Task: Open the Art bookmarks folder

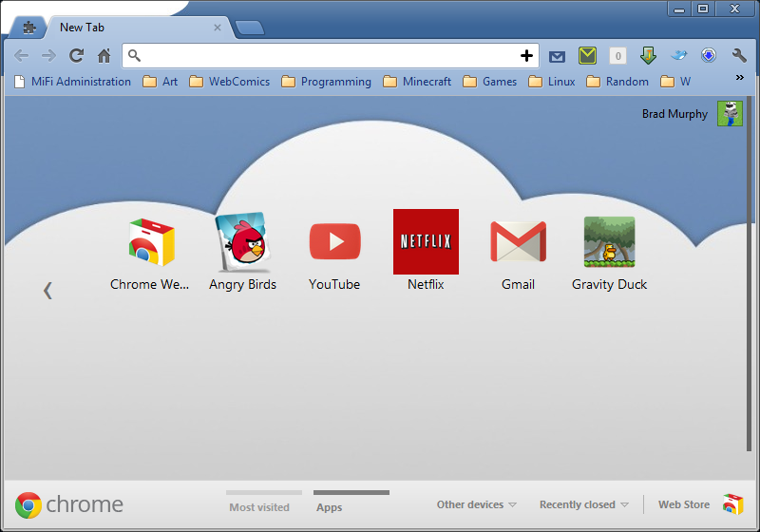Action: coord(161,82)
